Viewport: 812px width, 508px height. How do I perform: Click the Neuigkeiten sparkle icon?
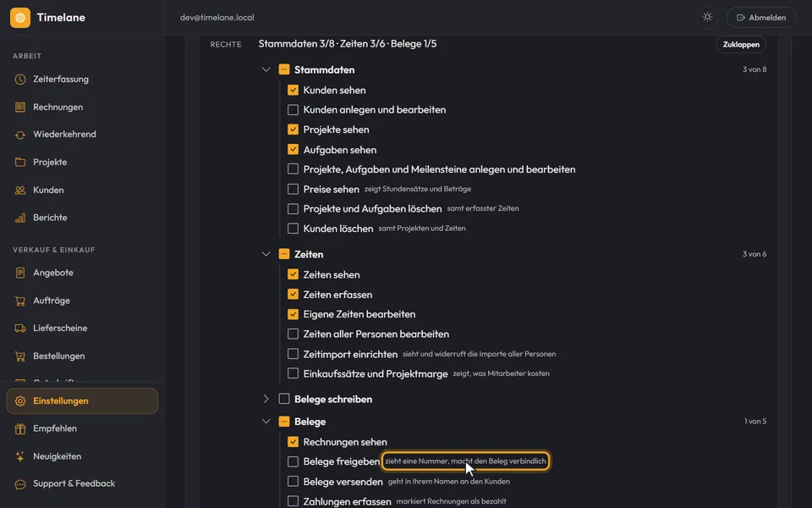point(20,456)
